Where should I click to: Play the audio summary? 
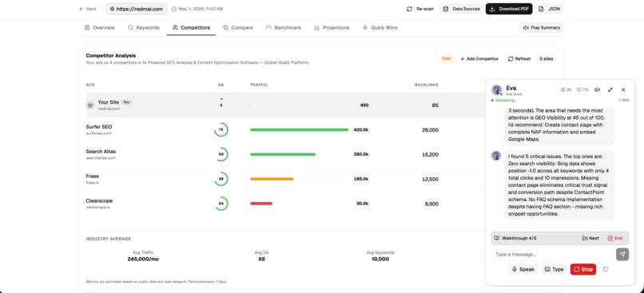tap(541, 27)
